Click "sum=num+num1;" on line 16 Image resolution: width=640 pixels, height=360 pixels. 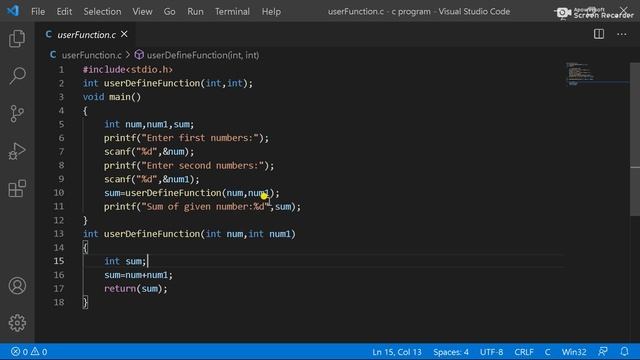tap(138, 275)
